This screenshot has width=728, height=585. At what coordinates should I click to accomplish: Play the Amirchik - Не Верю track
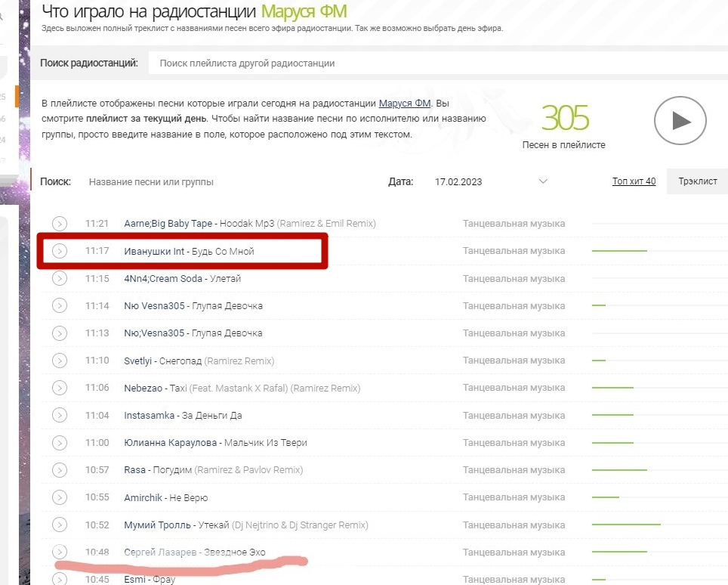[60, 497]
